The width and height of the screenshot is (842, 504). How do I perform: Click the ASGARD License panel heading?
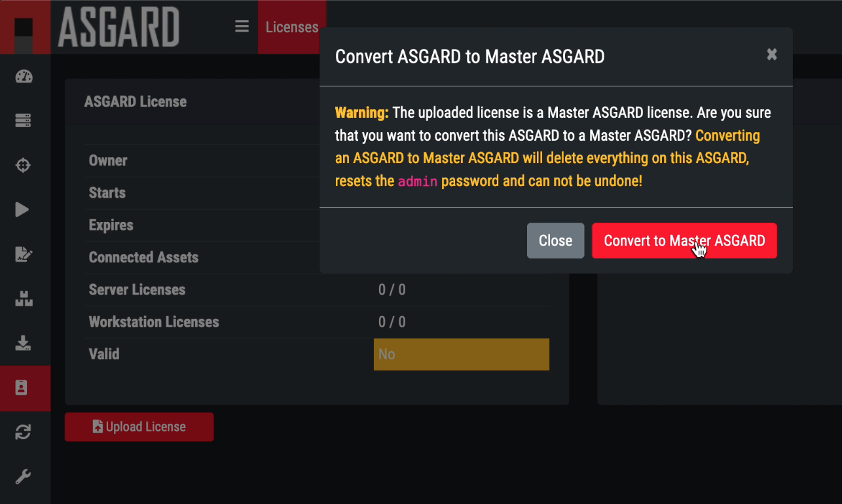tap(136, 101)
